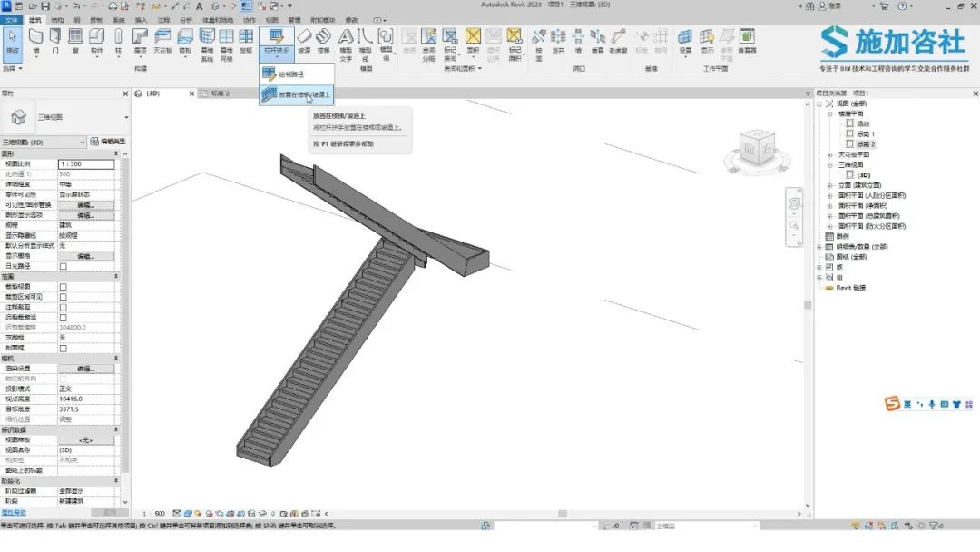The image size is (980, 552).
Task: Click the ViewCube in 3D view
Action: tap(757, 149)
